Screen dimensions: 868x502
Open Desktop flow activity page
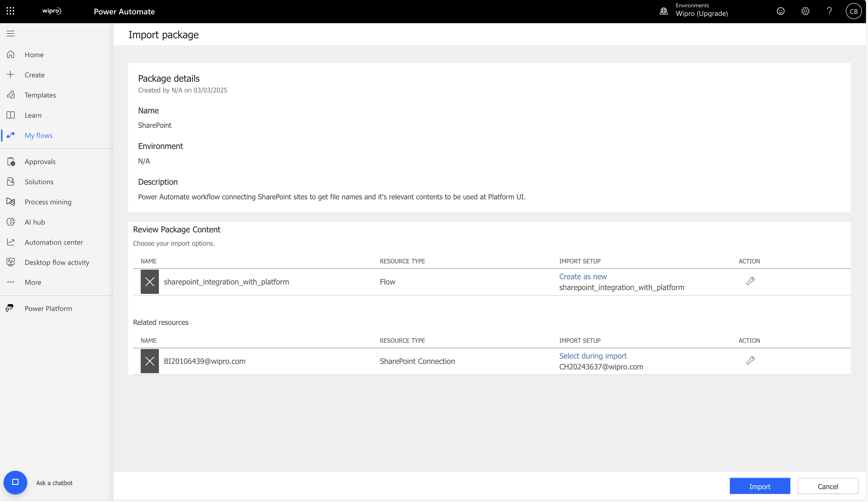57,262
